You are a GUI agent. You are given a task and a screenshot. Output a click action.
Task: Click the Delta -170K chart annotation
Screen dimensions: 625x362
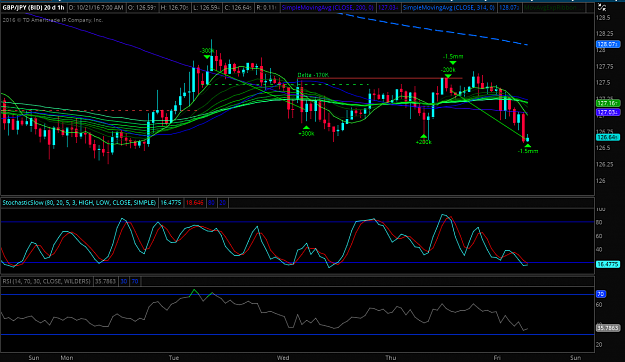pyautogui.click(x=313, y=75)
